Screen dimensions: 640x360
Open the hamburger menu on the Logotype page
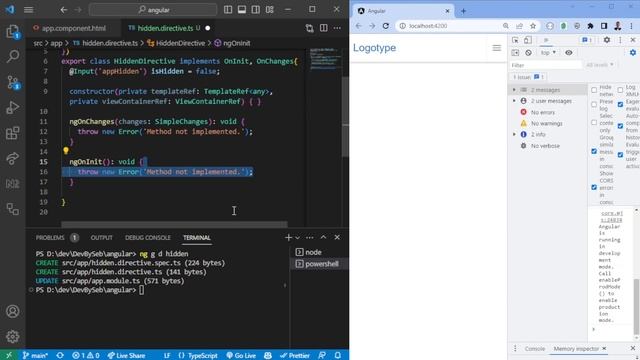point(497,48)
